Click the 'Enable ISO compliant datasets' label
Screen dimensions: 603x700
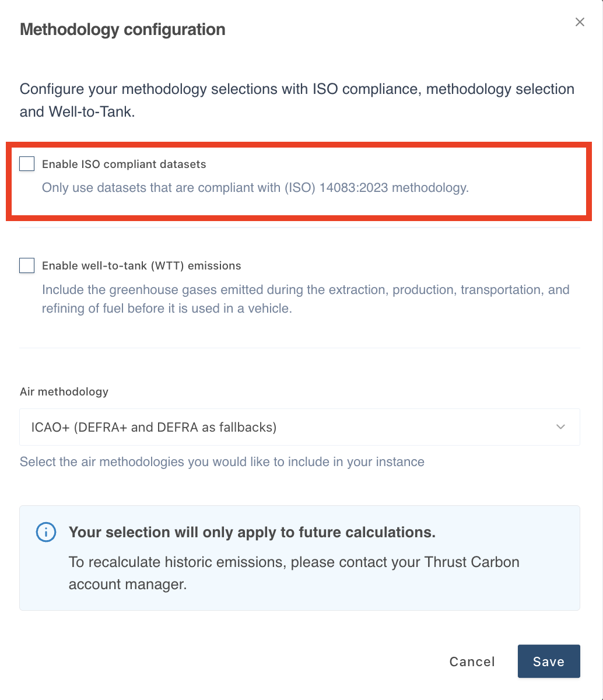click(124, 164)
